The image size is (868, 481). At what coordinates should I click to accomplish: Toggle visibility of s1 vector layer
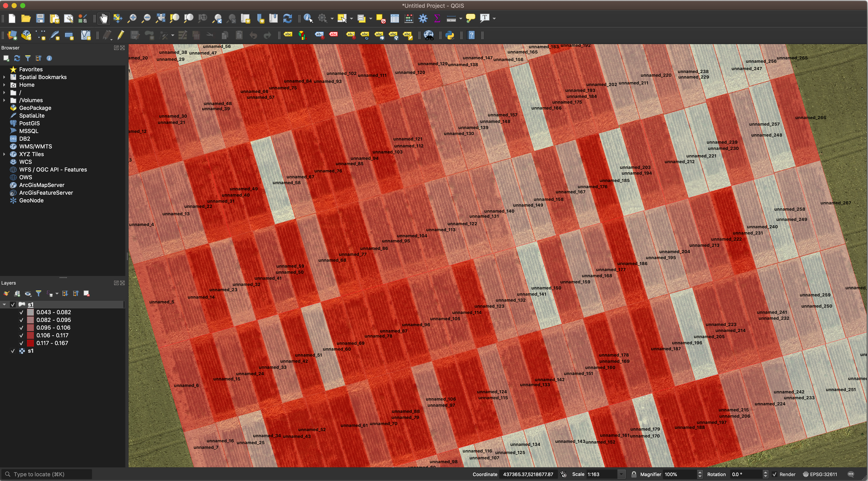[13, 305]
